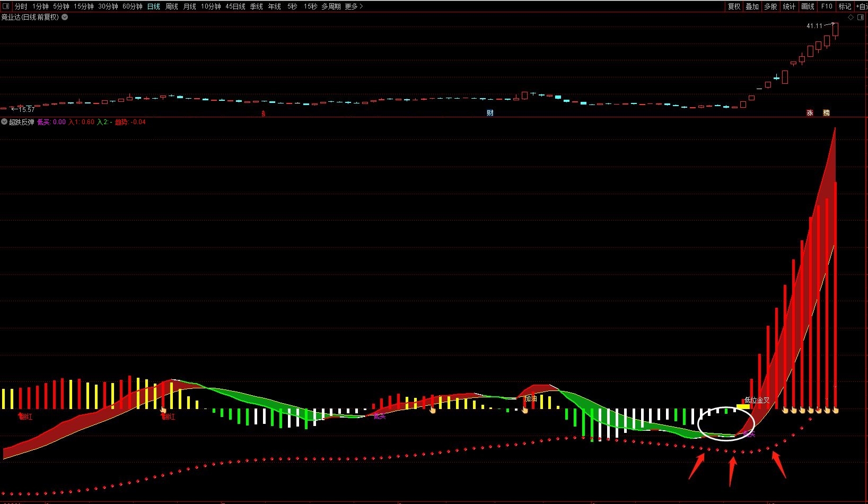The image size is (868, 504).
Task: Click the 15.57 low price label
Action: 27,109
